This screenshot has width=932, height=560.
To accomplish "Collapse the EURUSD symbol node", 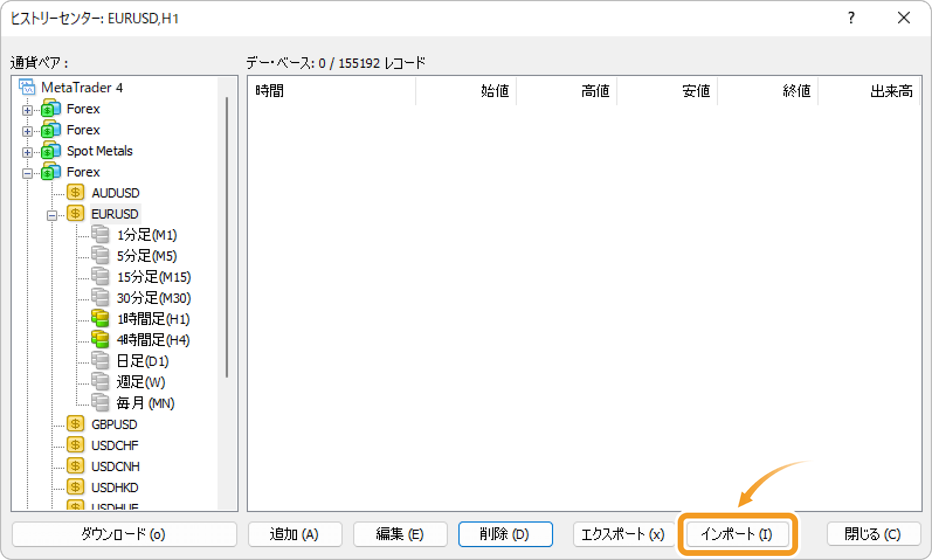I will click(51, 215).
